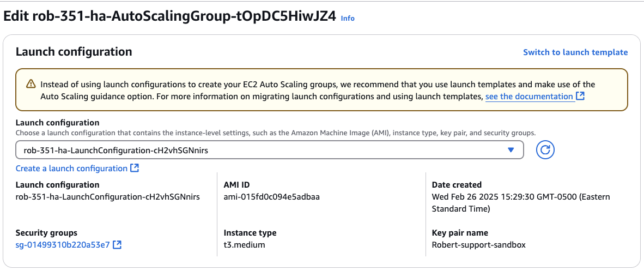Click the warning triangle icon in the alert
644x270 pixels.
[31, 85]
